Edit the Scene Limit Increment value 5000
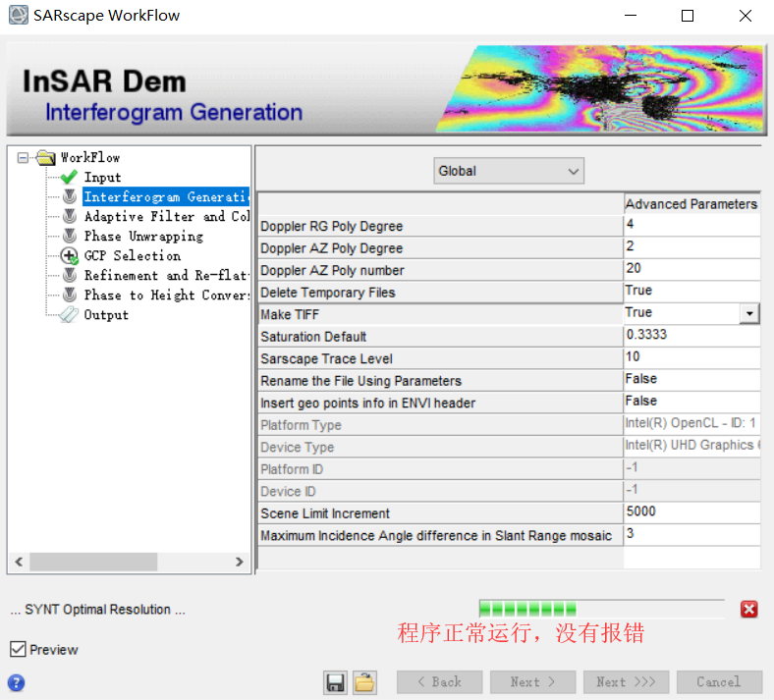The width and height of the screenshot is (774, 700). tap(691, 512)
